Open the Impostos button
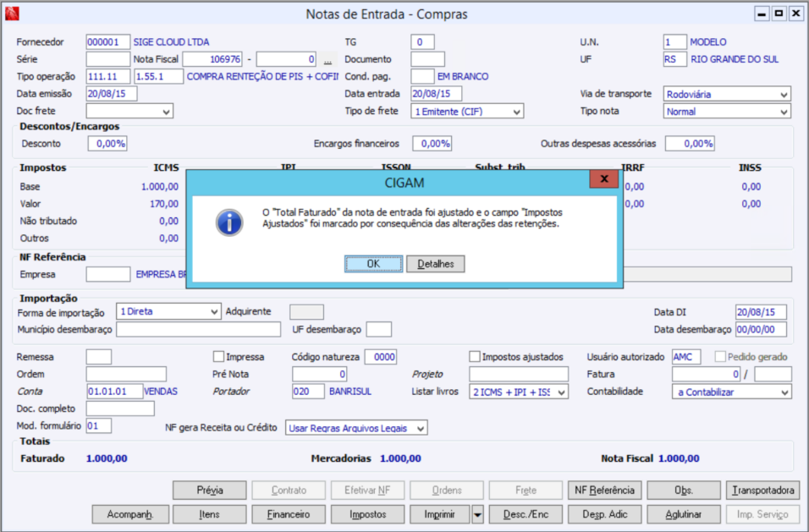The height and width of the screenshot is (532, 809). pyautogui.click(x=367, y=514)
